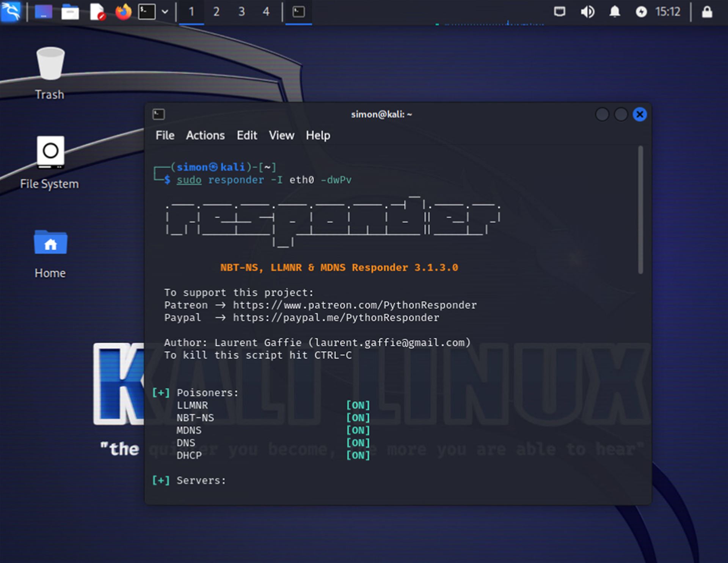Click the terminal window title icon
728x563 pixels.
pos(158,114)
